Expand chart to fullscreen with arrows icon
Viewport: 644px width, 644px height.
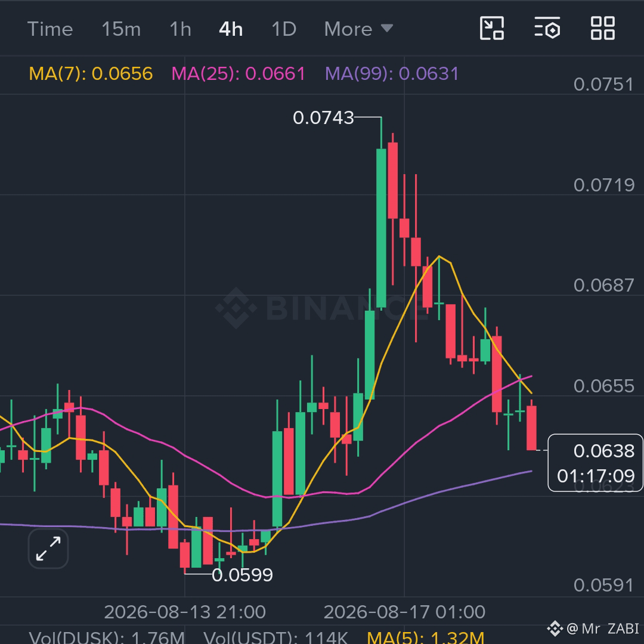pos(48,549)
